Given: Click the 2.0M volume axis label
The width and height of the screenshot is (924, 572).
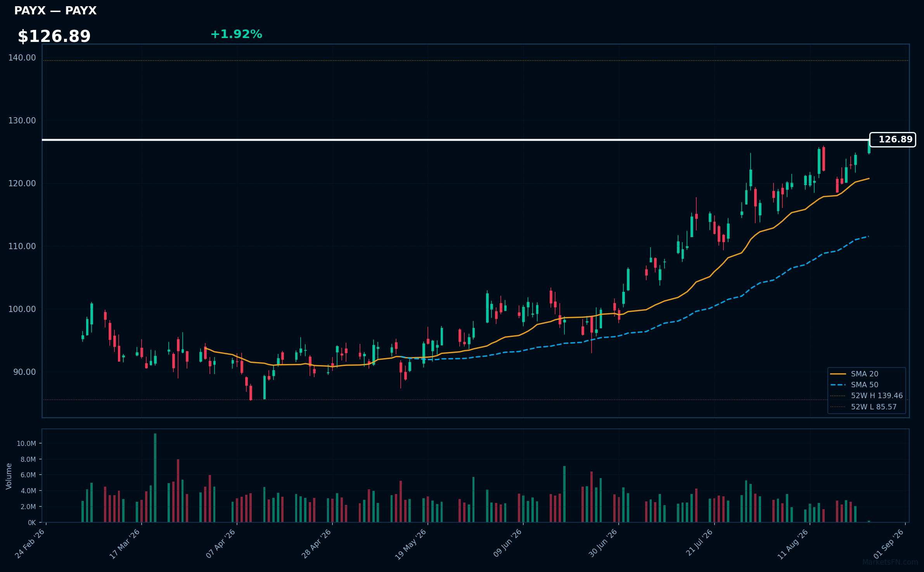Looking at the screenshot, I should coord(28,507).
